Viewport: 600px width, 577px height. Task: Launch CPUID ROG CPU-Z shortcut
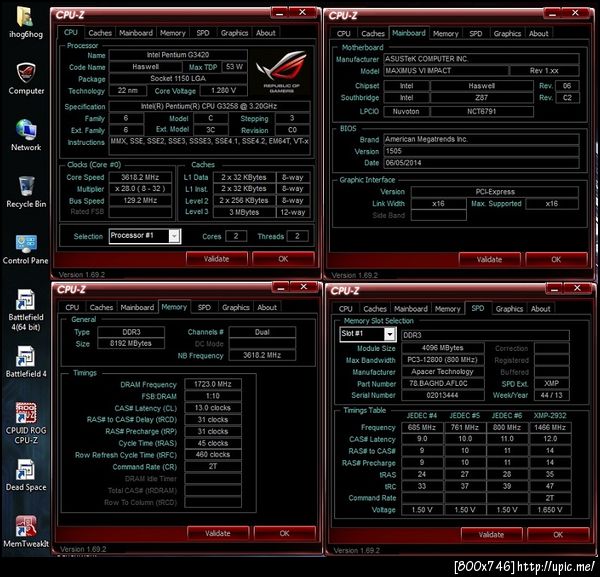(x=26, y=423)
